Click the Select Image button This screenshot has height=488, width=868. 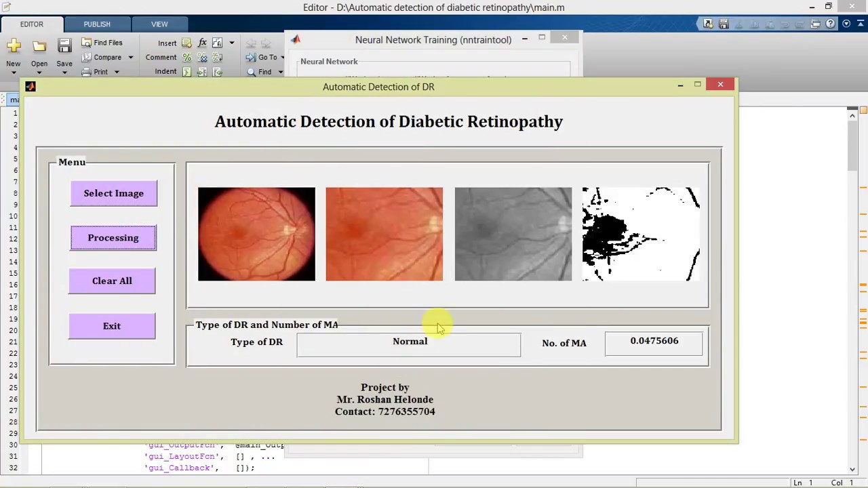pyautogui.click(x=113, y=193)
